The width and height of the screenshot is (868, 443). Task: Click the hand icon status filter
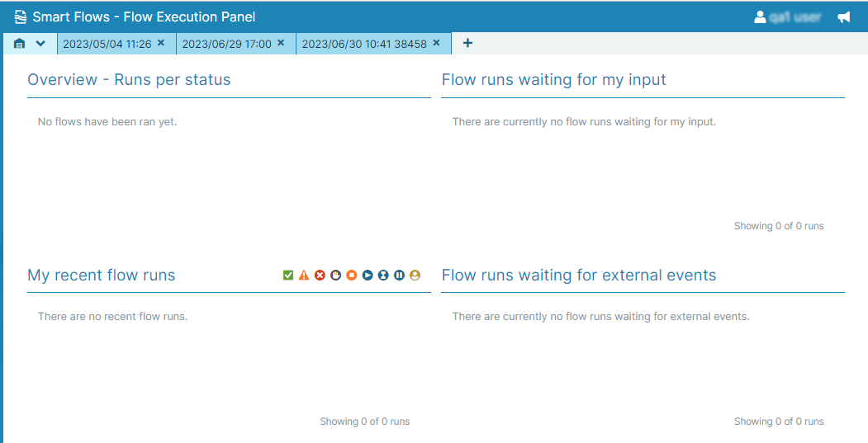tap(335, 276)
